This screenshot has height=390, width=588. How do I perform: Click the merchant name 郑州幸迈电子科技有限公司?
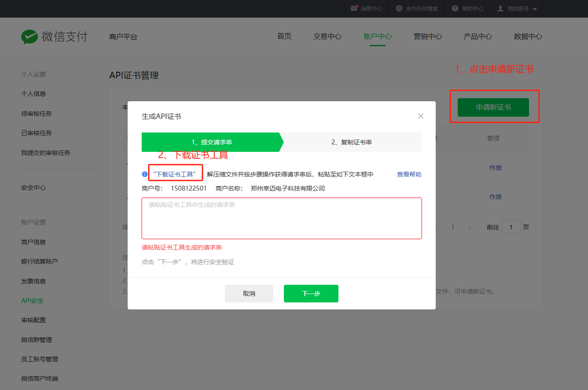pyautogui.click(x=288, y=188)
